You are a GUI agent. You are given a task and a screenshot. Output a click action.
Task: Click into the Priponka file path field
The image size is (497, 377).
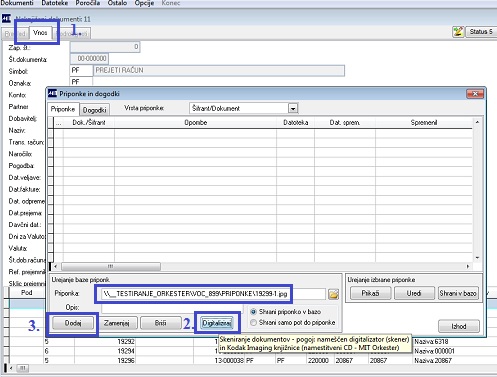point(213,294)
